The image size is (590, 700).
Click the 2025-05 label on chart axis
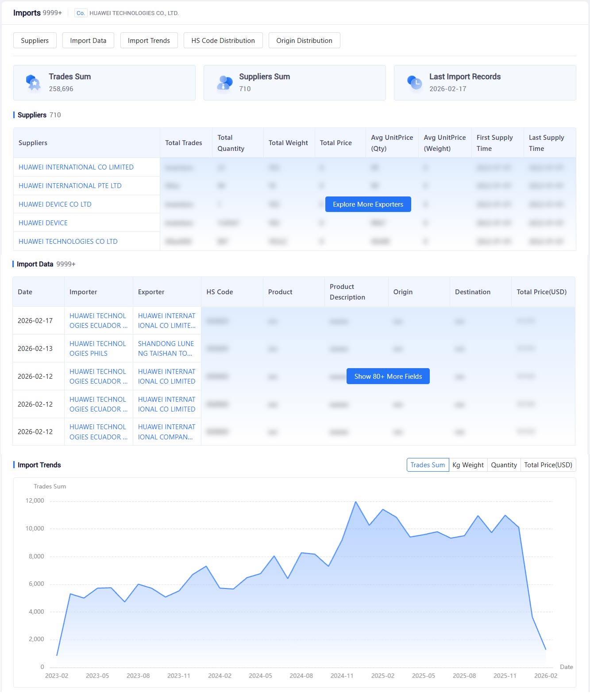click(x=424, y=676)
